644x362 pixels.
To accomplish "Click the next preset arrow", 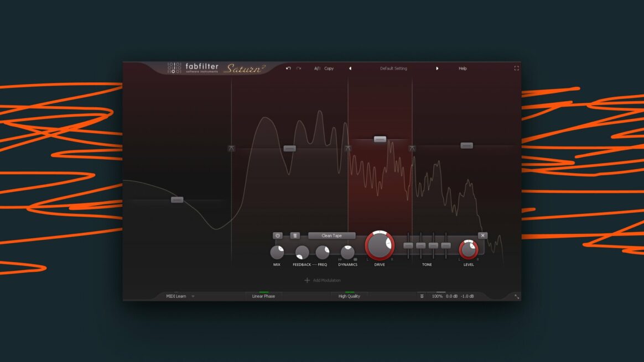I will point(438,68).
